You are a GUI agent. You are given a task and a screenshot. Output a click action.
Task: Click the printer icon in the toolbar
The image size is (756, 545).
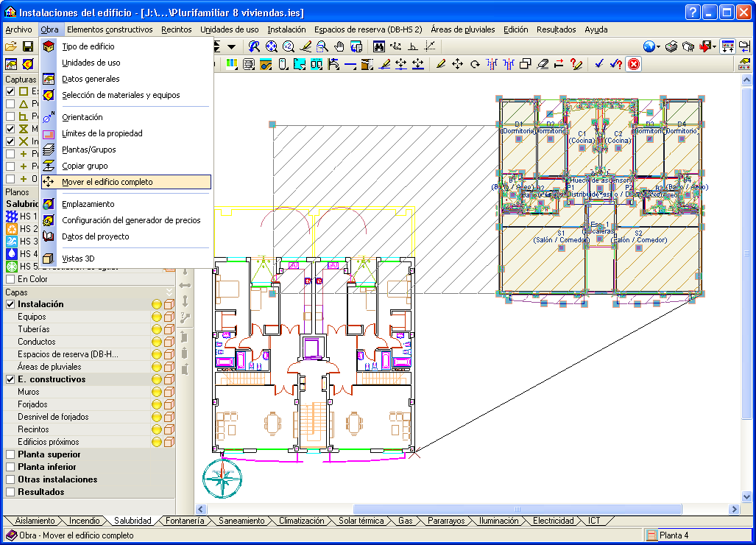[671, 46]
